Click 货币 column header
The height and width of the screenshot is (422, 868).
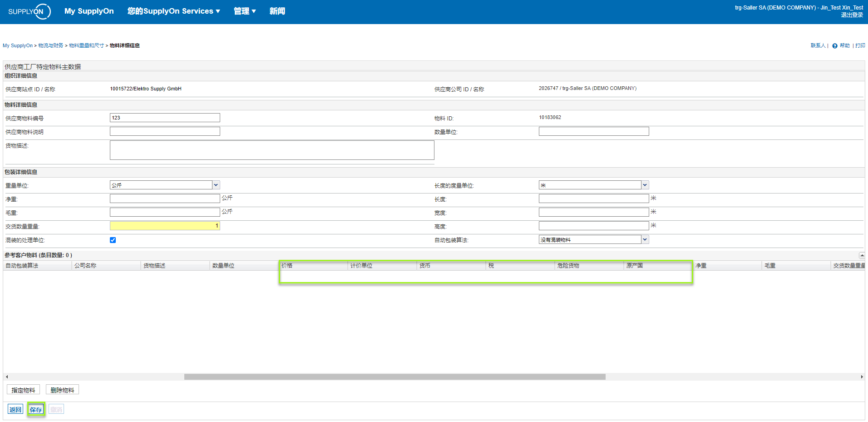click(x=451, y=265)
